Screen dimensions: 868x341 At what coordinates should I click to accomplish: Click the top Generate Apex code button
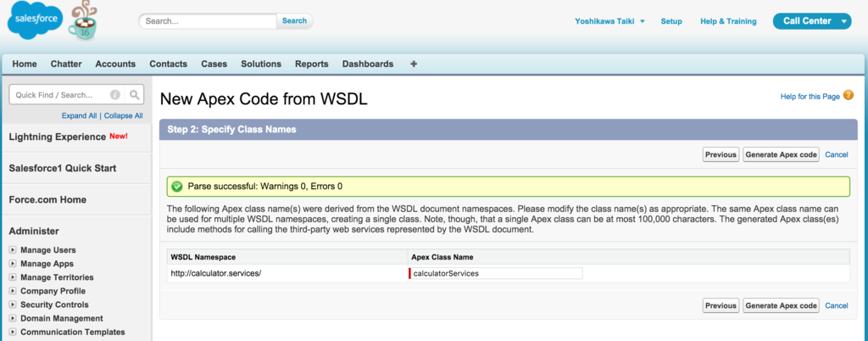click(x=781, y=154)
